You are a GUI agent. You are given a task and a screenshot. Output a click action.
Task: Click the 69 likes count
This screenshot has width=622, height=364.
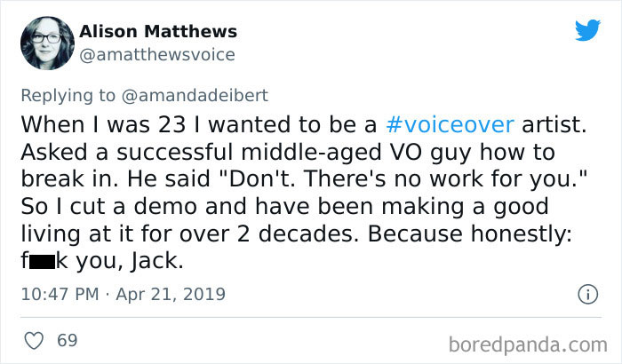pos(66,339)
